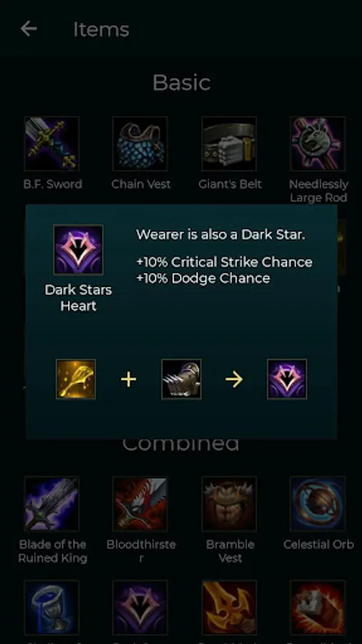This screenshot has width=362, height=644.
Task: Choose the Needlessly Large Rod icon
Action: click(x=318, y=144)
